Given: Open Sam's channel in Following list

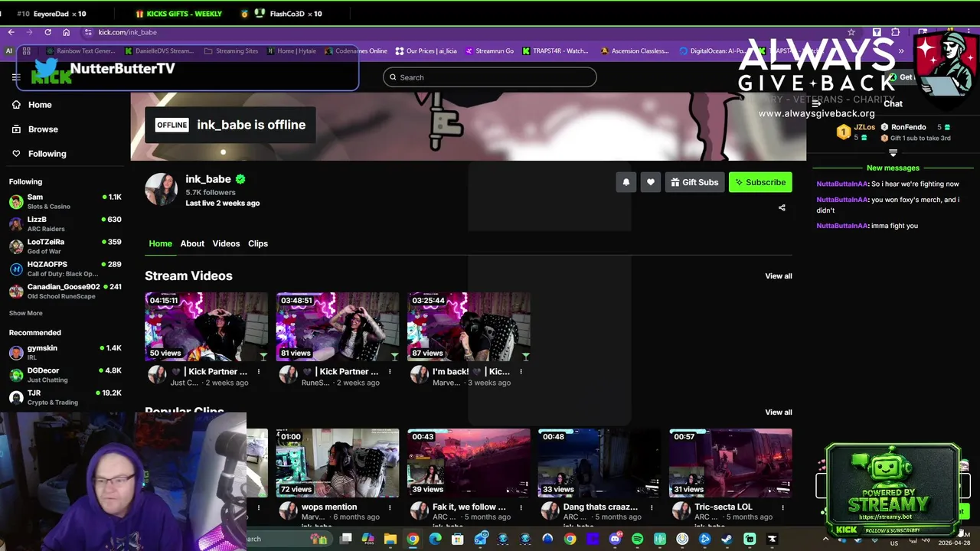Looking at the screenshot, I should (x=65, y=202).
